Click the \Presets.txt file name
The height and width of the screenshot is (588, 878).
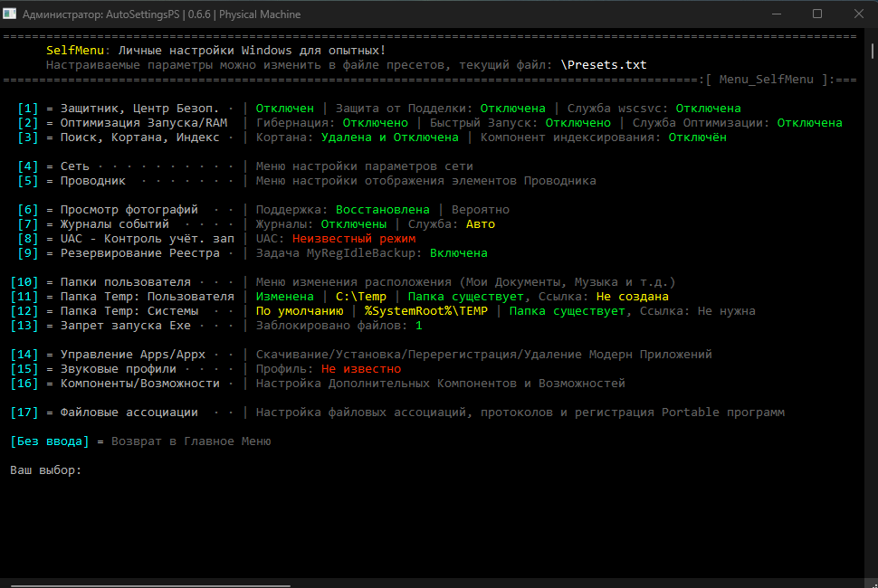click(604, 65)
